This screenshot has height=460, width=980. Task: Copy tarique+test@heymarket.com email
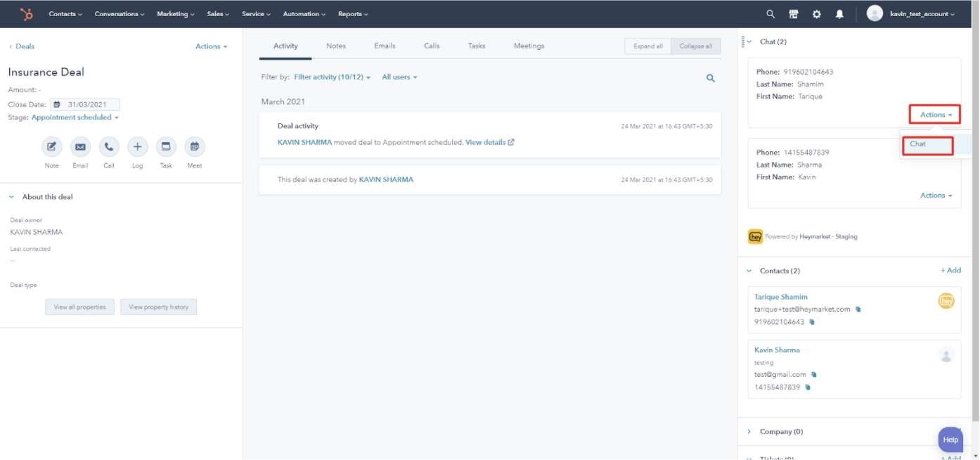point(858,309)
